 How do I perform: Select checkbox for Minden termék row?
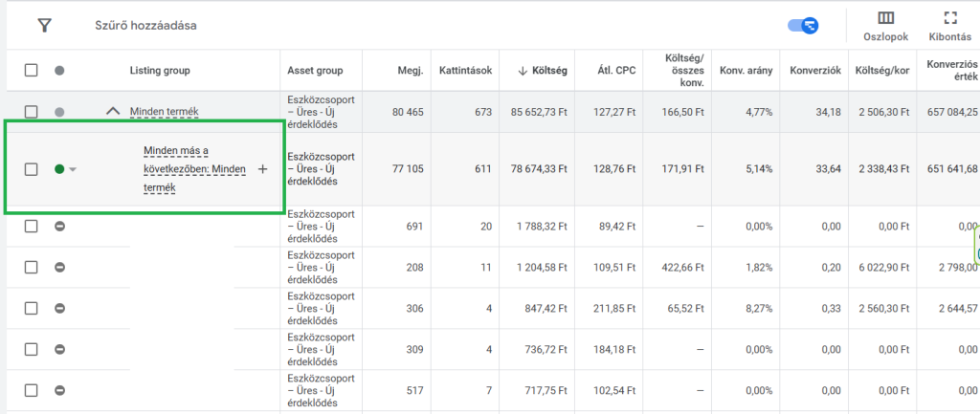tap(32, 112)
